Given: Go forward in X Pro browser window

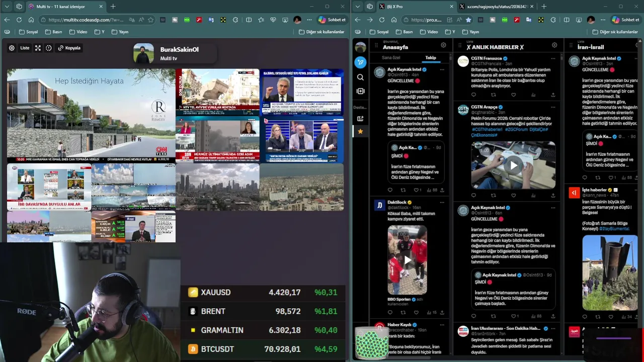Looking at the screenshot, I should [370, 20].
